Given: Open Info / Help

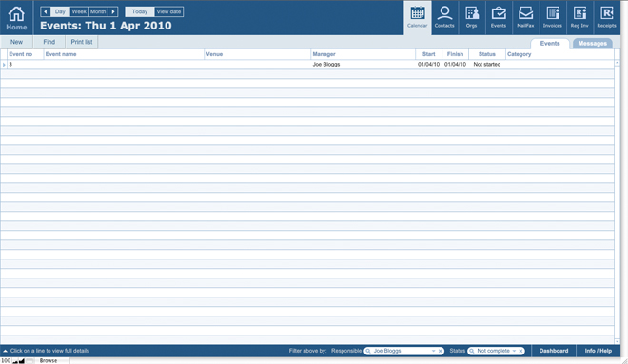Looking at the screenshot, I should pos(598,351).
